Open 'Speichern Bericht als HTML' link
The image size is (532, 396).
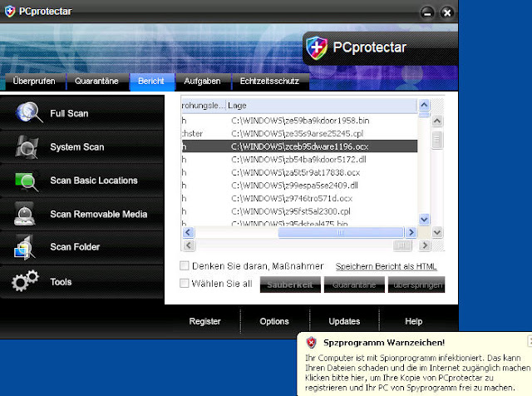pos(386,266)
